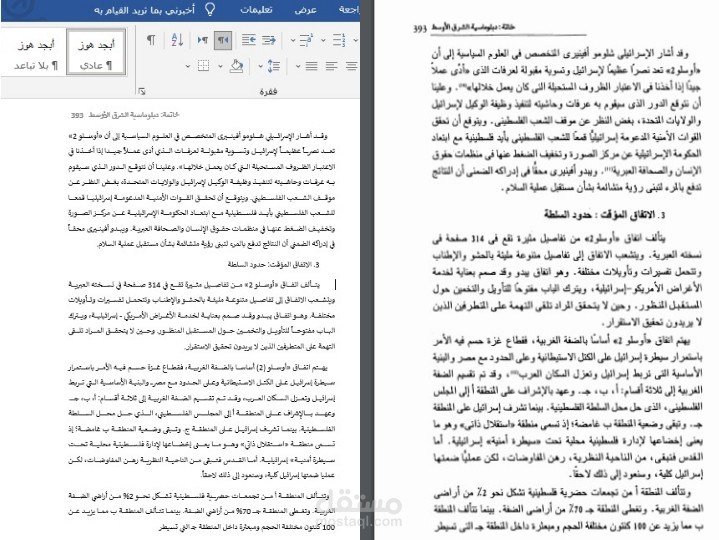This screenshot has width=719, height=540.
Task: Open line spacing dropdown arrow
Action: tap(260, 66)
